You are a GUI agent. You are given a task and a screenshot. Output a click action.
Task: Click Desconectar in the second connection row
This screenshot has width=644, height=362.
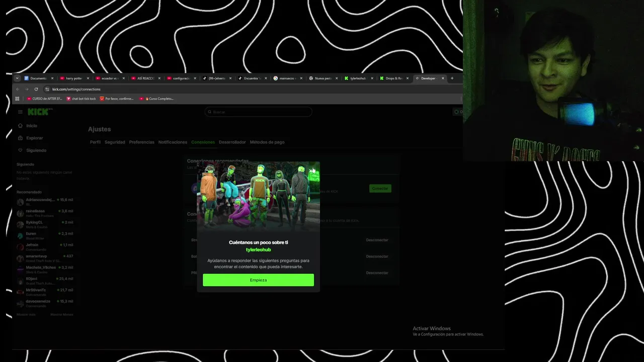(377, 256)
